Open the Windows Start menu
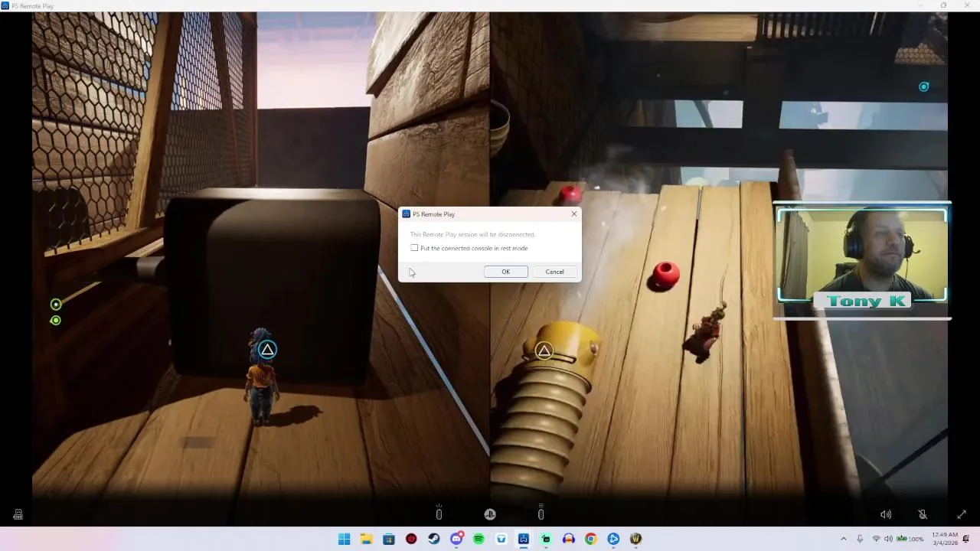 click(344, 539)
